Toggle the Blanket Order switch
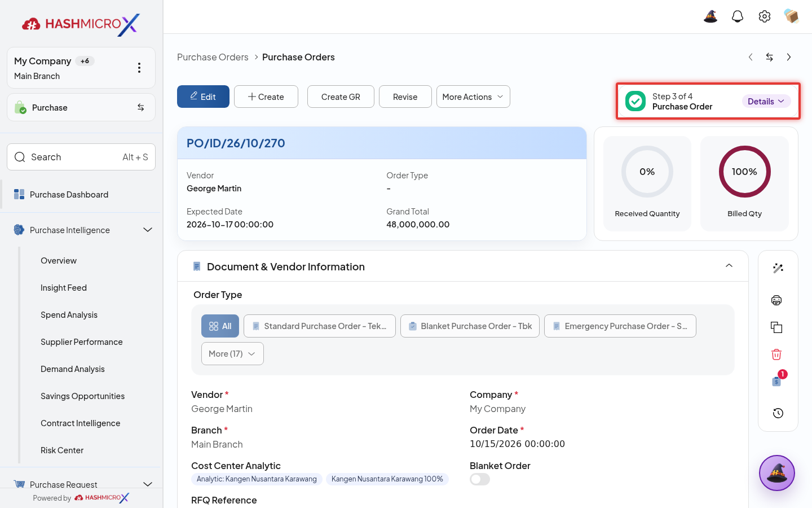Viewport: 812px width, 508px height. pos(480,479)
